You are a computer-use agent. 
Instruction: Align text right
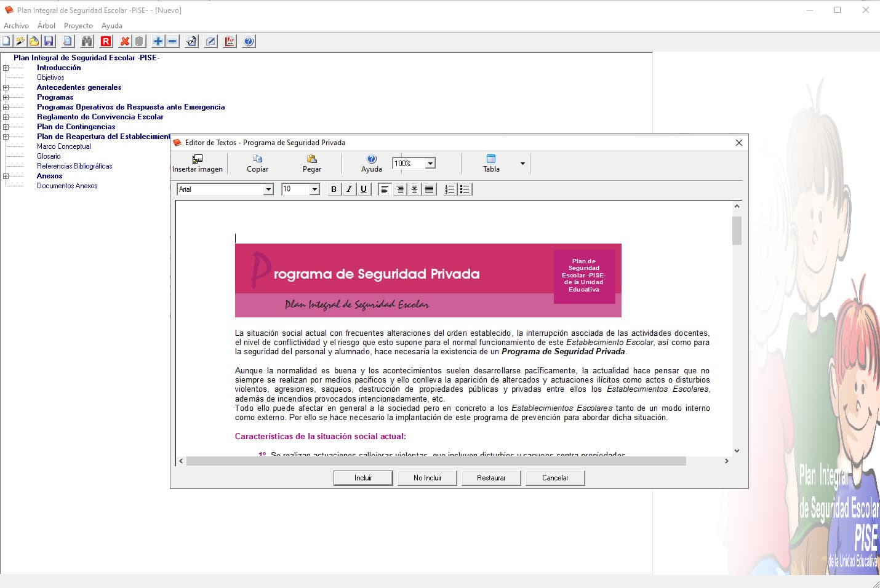pyautogui.click(x=399, y=189)
